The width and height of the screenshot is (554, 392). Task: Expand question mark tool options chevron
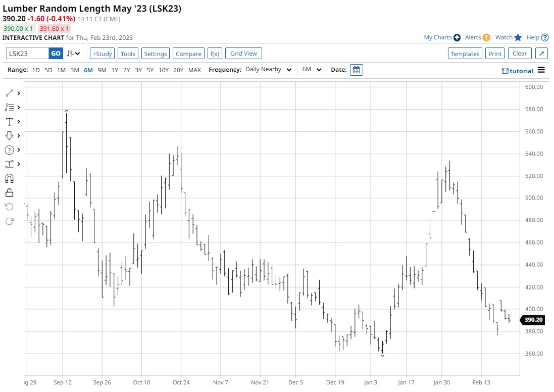[x=19, y=150]
